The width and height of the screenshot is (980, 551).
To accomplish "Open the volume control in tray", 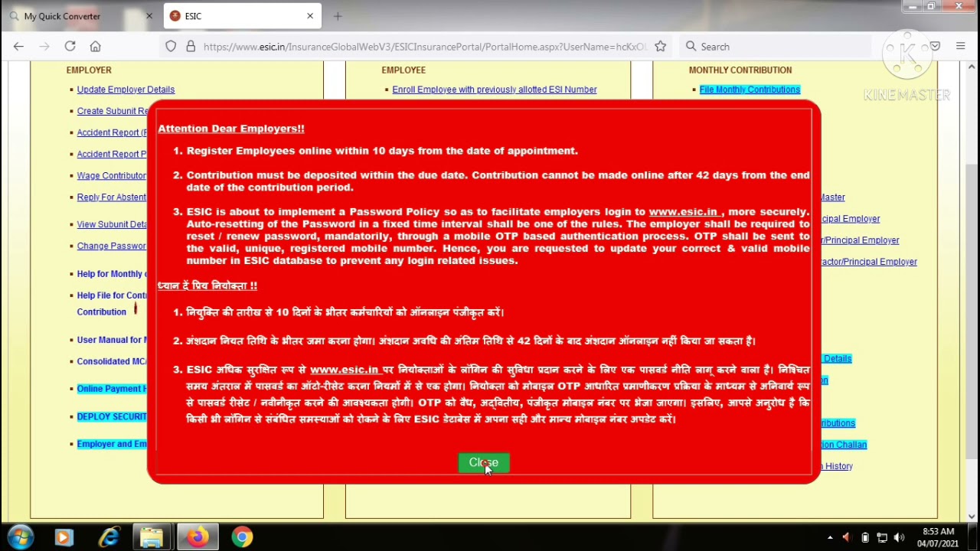I will [899, 538].
